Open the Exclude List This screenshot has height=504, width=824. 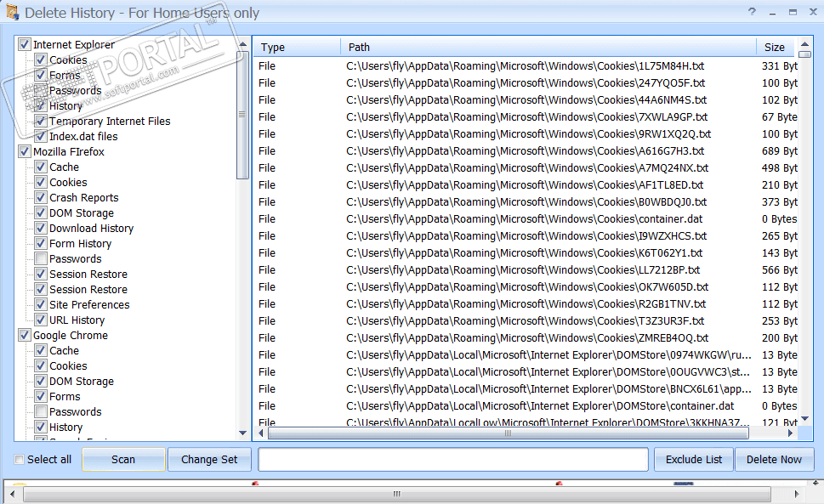point(694,459)
